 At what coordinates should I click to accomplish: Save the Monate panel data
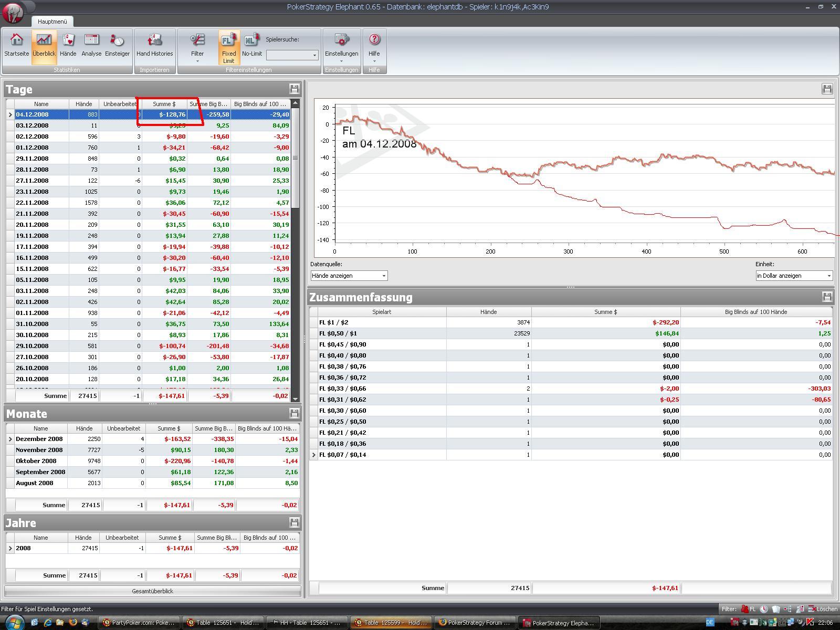[x=294, y=413]
